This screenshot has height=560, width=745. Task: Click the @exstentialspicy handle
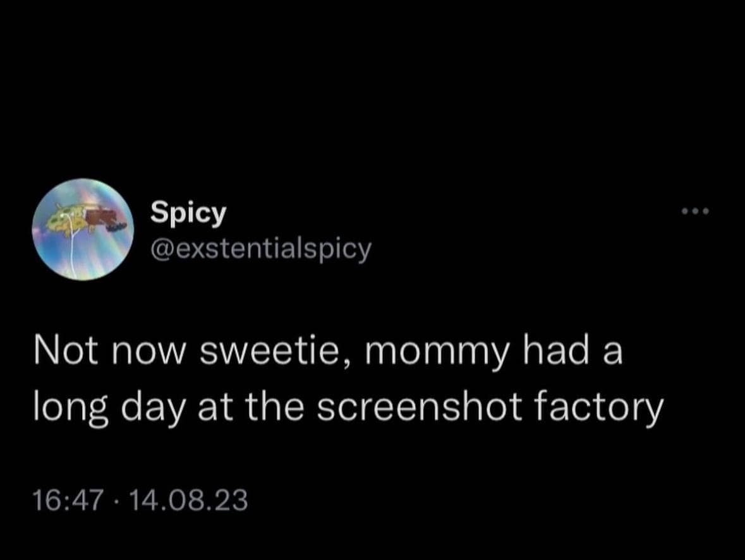[260, 249]
